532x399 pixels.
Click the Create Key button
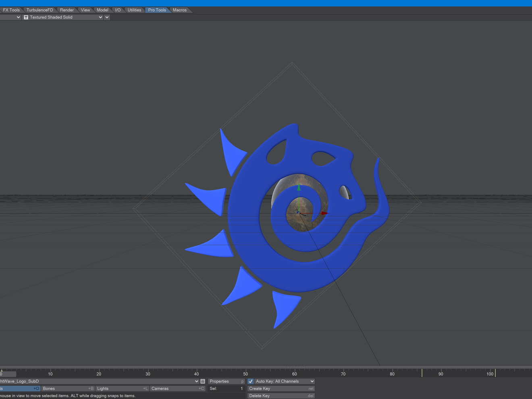click(x=281, y=389)
